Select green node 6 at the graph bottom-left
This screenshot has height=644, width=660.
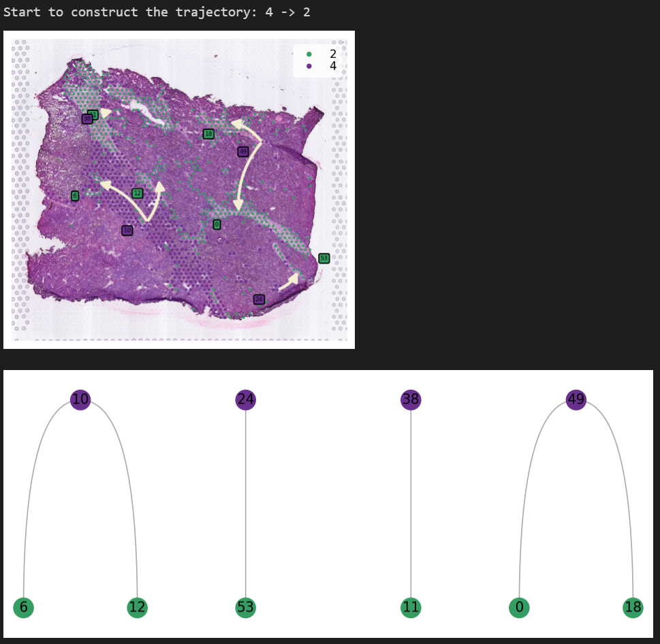(23, 607)
